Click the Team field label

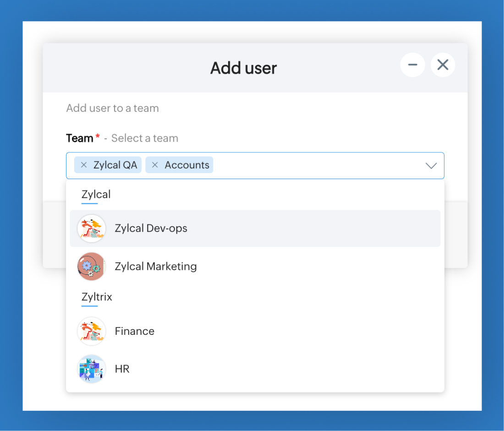coord(80,138)
